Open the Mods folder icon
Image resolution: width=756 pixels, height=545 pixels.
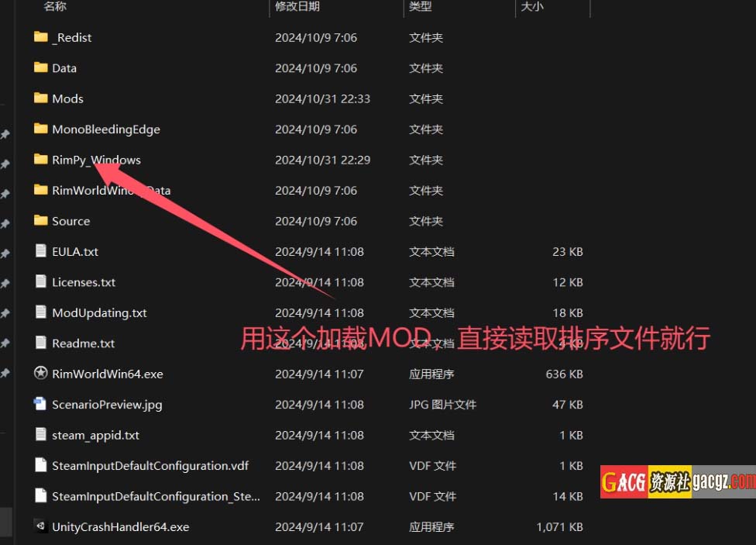point(41,98)
